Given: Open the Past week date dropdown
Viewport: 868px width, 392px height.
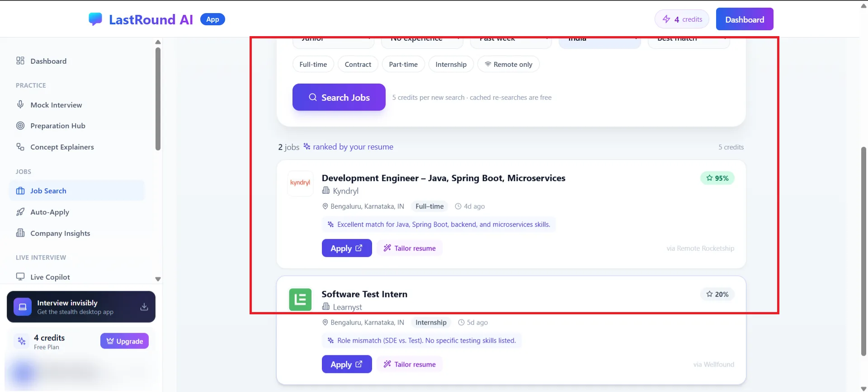Looking at the screenshot, I should point(511,42).
